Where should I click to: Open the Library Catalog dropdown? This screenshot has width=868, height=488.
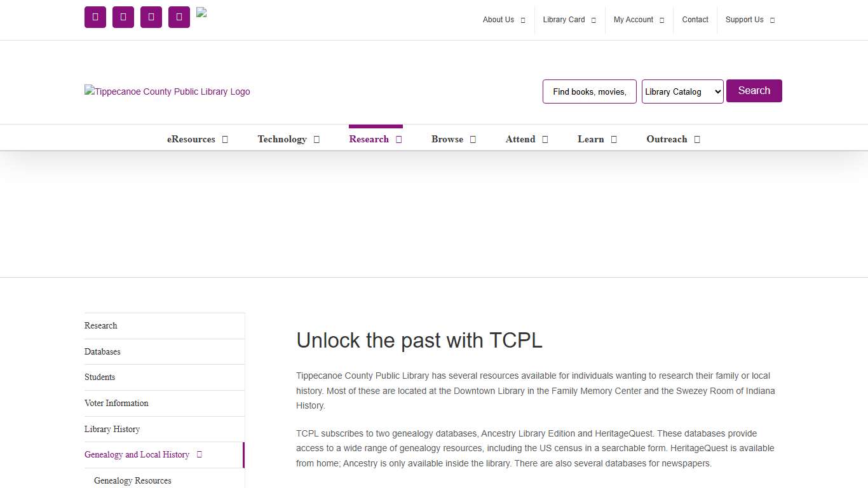coord(682,91)
